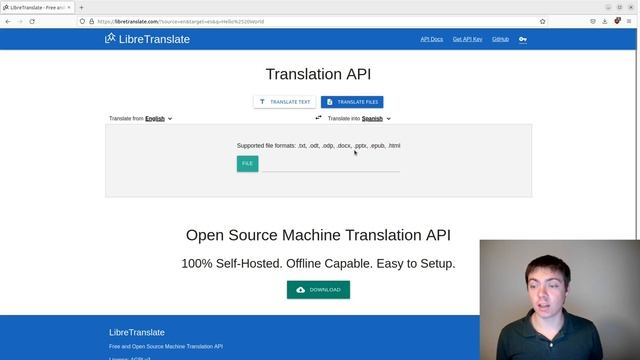Open the API Docs link
Screen dimensions: 640x360
(431, 39)
